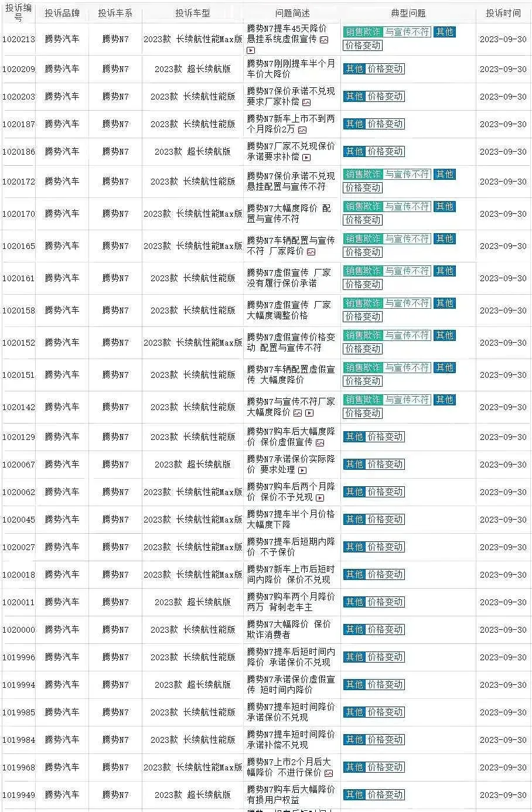Viewport: 532px width, 812px height.
Task: Click the 投诉时间 column header
Action: pyautogui.click(x=503, y=13)
